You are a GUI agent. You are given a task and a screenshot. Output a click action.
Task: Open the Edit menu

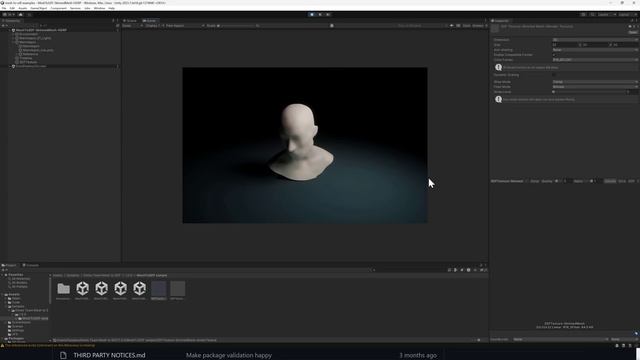coord(12,8)
